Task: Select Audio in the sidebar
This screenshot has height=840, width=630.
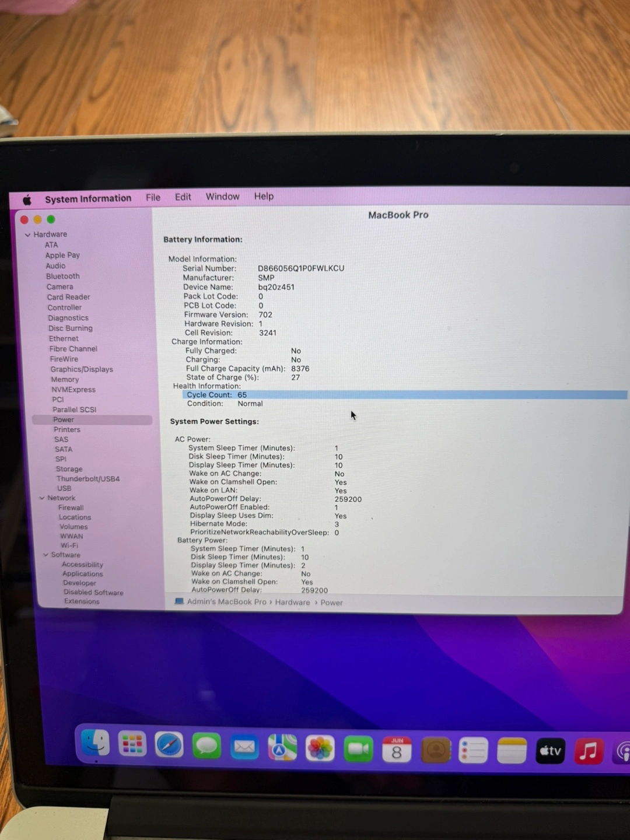Action: click(x=55, y=266)
